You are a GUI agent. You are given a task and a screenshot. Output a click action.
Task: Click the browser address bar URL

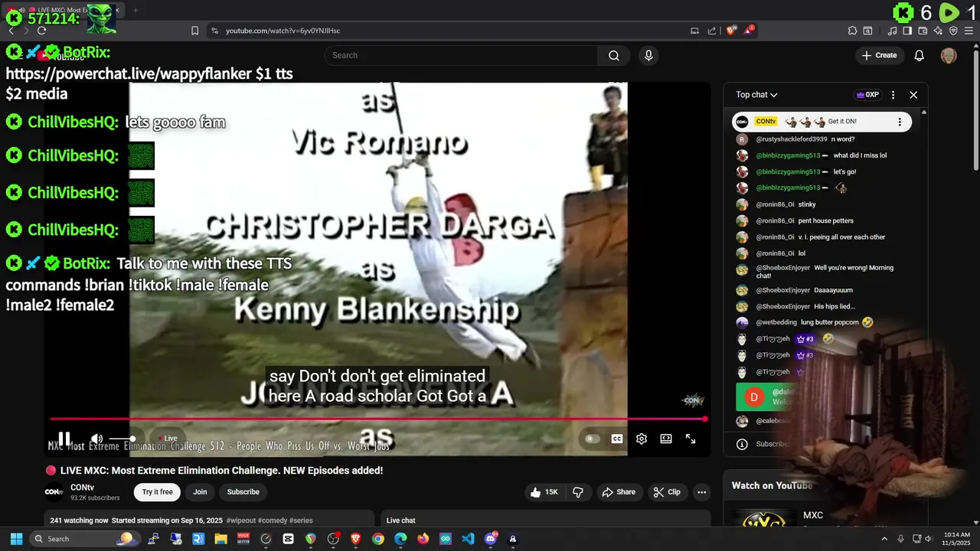[x=283, y=31]
